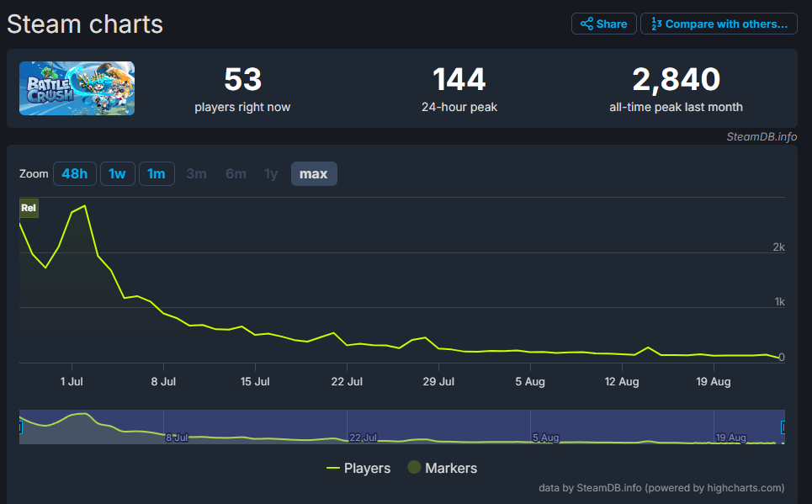Click the highcharts.com data attribution

click(661, 488)
